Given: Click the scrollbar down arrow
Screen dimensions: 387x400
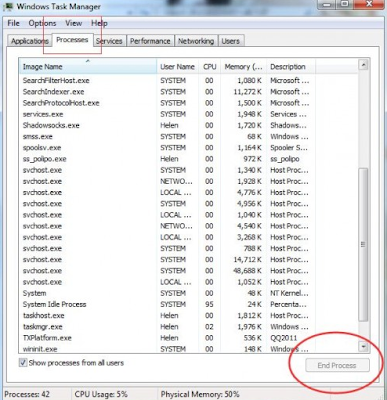Looking at the screenshot, I should (363, 347).
